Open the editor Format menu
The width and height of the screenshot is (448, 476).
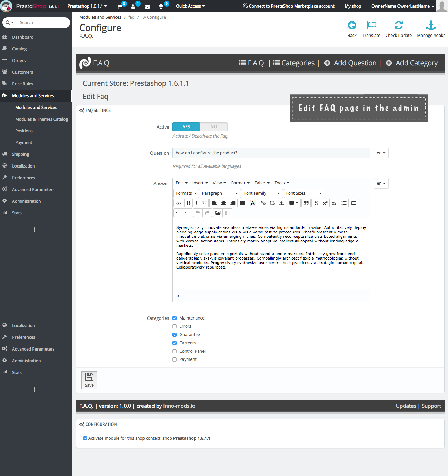[240, 183]
